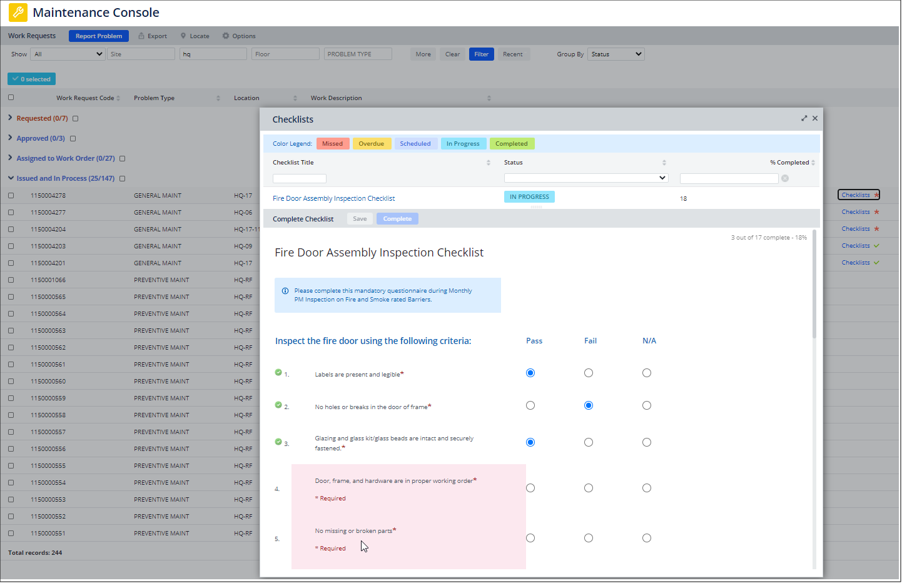
Task: Check the select-all checkbox in table header
Action: (x=11, y=98)
